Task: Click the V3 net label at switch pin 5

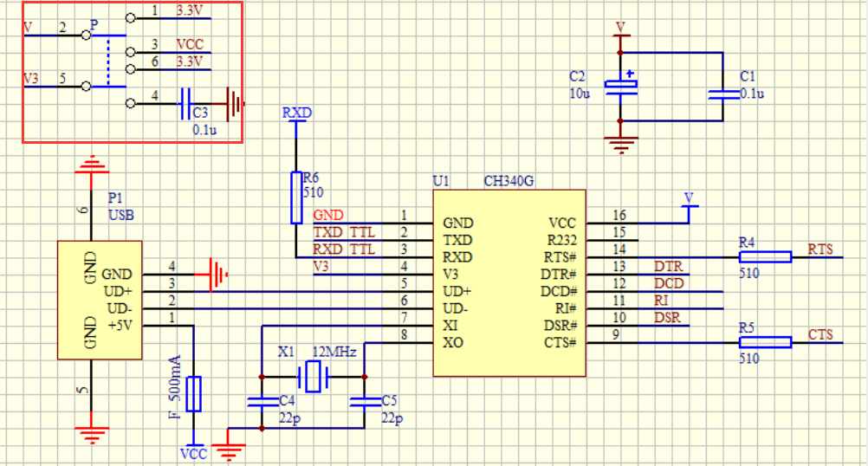Action: [31, 79]
